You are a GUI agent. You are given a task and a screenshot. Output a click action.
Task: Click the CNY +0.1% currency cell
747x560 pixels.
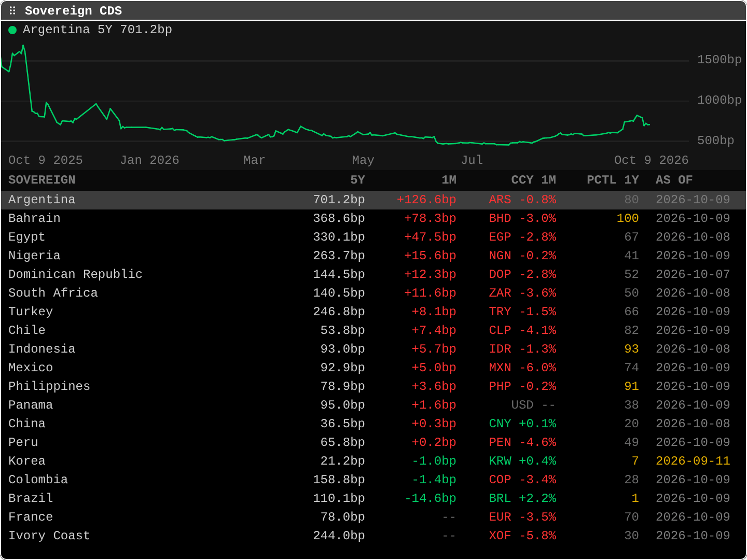point(522,424)
